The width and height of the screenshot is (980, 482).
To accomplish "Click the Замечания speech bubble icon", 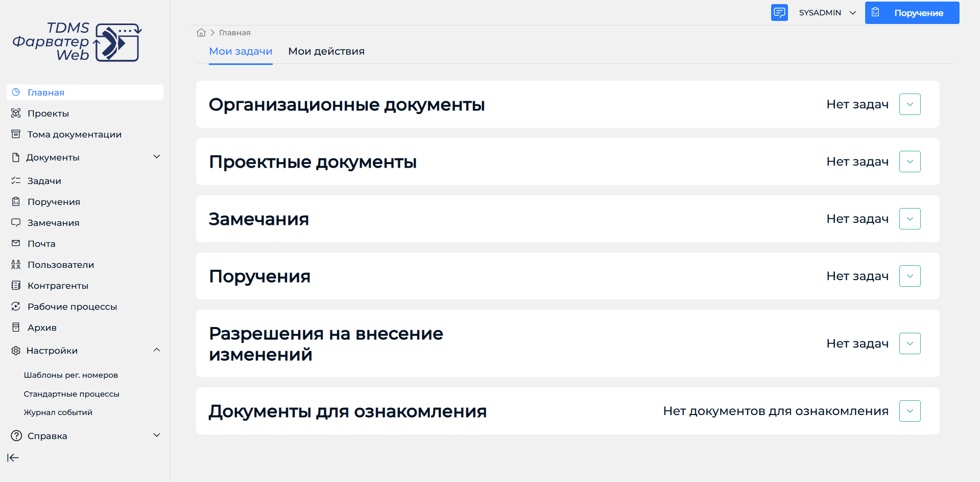I will 16,222.
